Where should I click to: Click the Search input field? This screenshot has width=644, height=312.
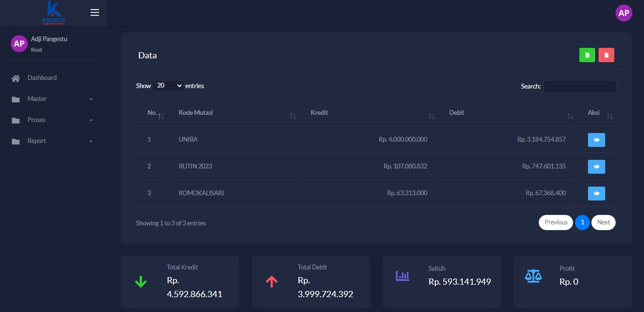pyautogui.click(x=579, y=87)
